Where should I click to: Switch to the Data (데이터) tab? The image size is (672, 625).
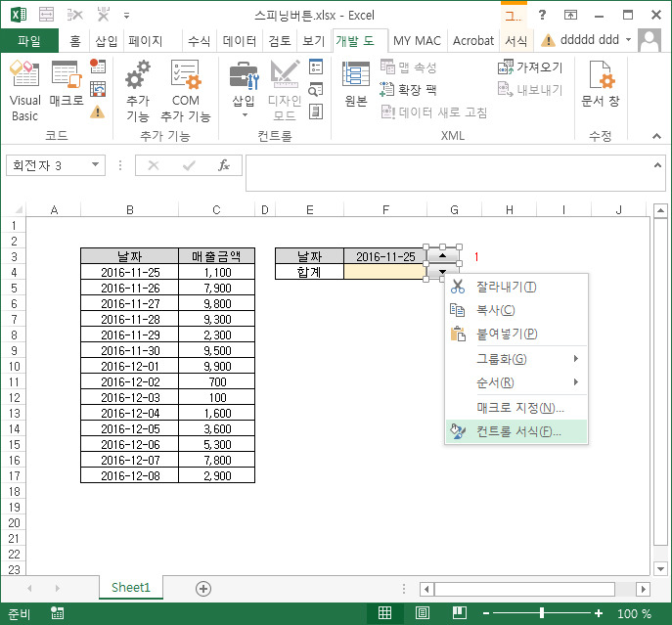click(240, 41)
